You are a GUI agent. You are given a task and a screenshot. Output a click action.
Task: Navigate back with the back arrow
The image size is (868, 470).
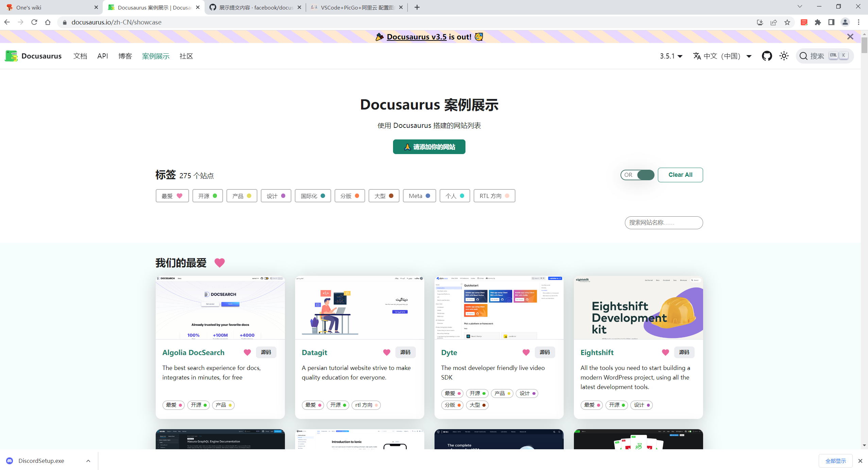(7, 22)
